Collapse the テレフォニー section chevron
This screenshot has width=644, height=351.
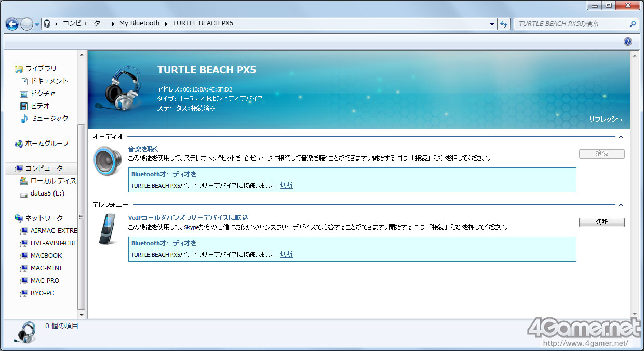coord(621,205)
